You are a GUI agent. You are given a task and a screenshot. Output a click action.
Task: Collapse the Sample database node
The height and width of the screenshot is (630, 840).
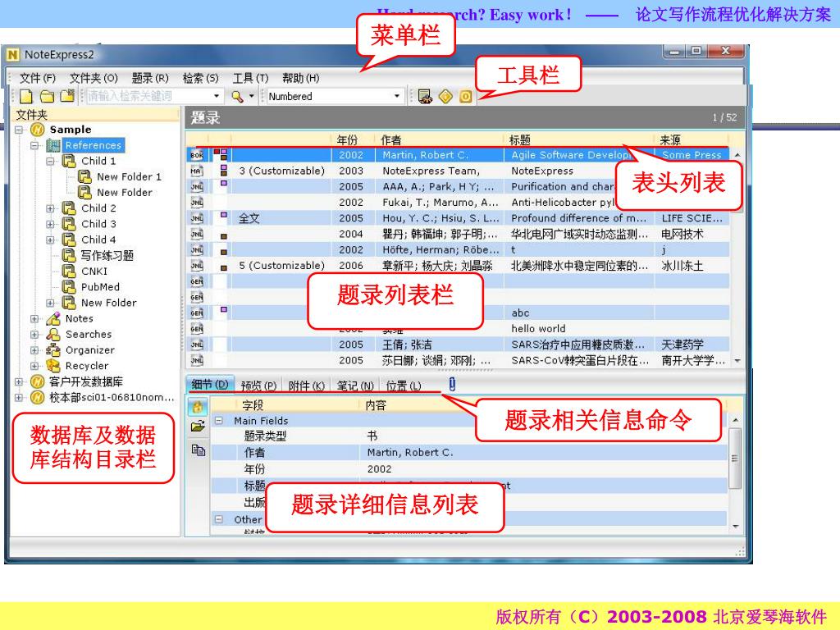click(x=19, y=130)
